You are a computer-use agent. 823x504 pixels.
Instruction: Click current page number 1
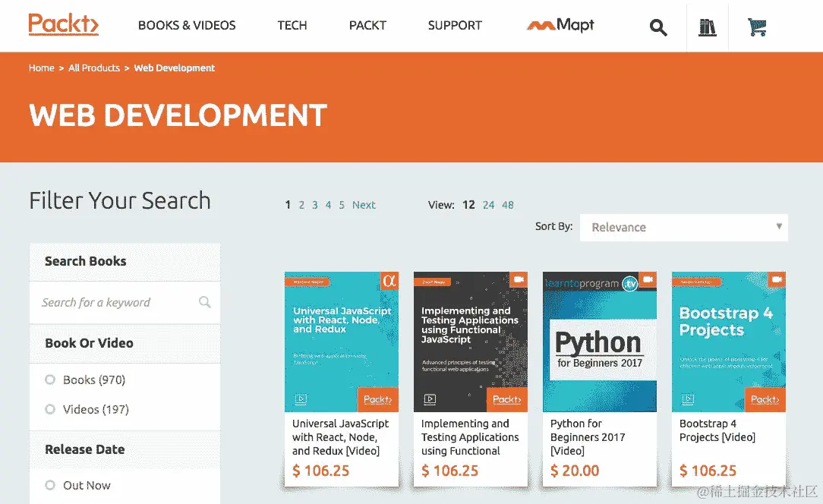(288, 205)
